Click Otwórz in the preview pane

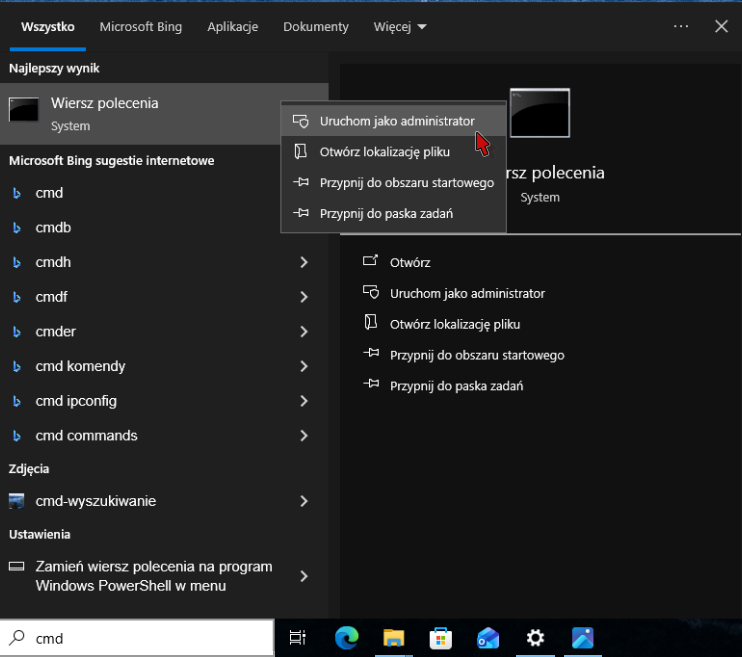[410, 263]
